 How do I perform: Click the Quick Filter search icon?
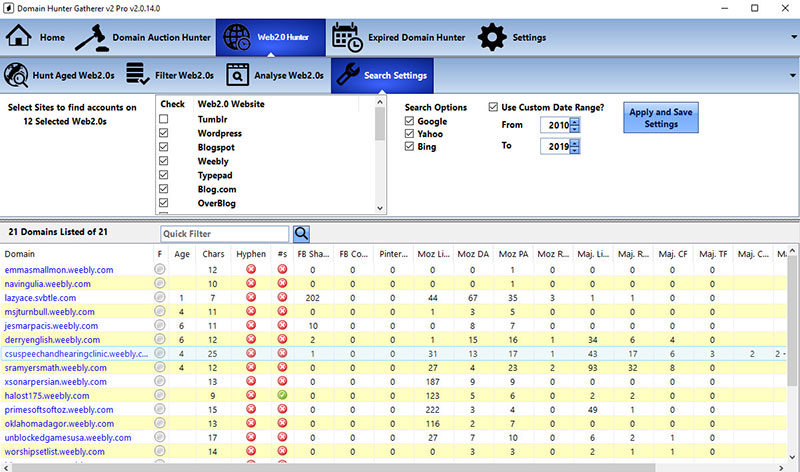tap(301, 234)
